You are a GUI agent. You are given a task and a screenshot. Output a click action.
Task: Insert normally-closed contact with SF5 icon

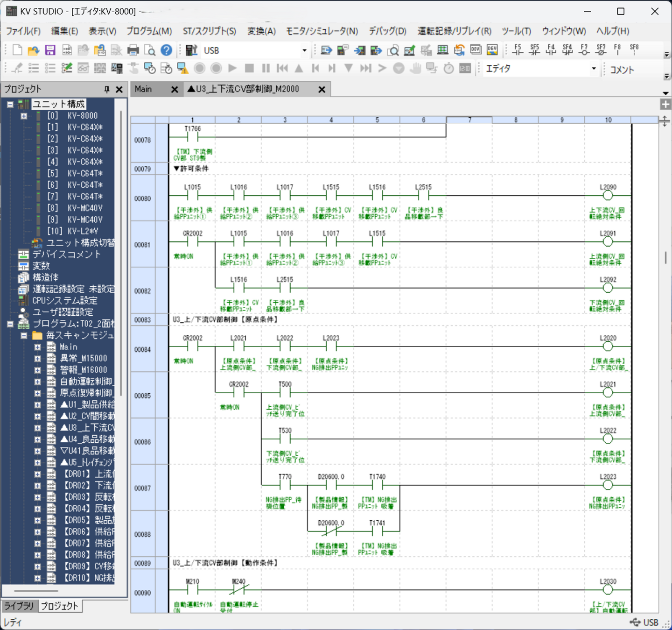pos(534,50)
